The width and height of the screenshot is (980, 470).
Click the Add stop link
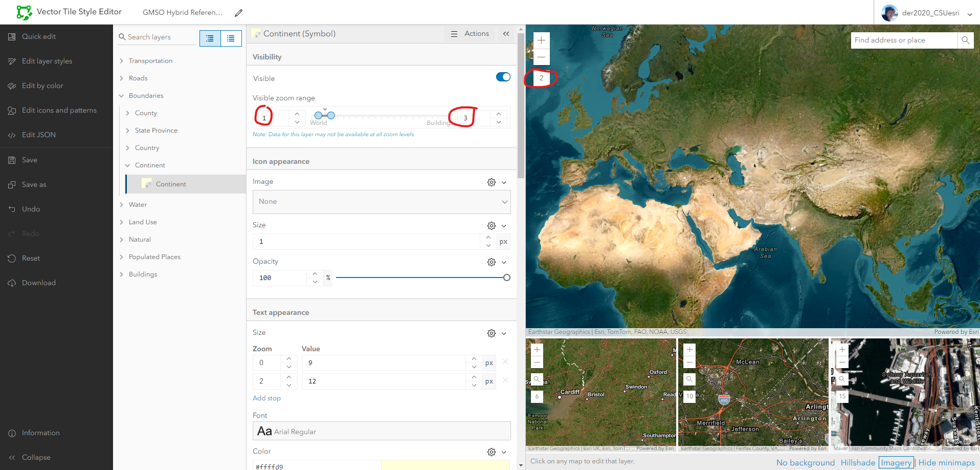(266, 398)
